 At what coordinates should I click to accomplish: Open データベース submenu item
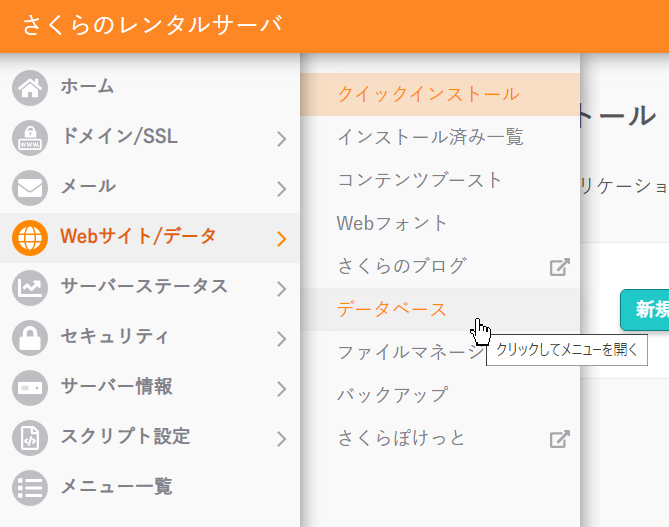click(440, 309)
